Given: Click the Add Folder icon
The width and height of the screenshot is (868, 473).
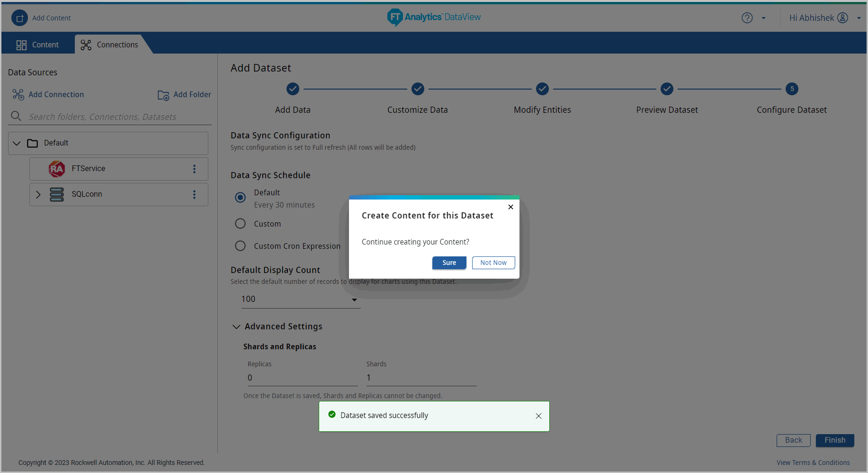Looking at the screenshot, I should point(163,95).
